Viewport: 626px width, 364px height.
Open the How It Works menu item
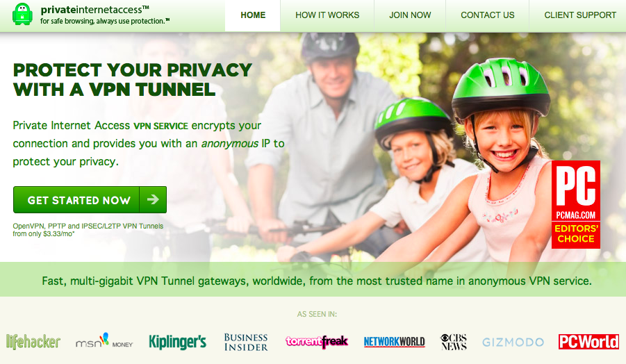click(x=327, y=15)
